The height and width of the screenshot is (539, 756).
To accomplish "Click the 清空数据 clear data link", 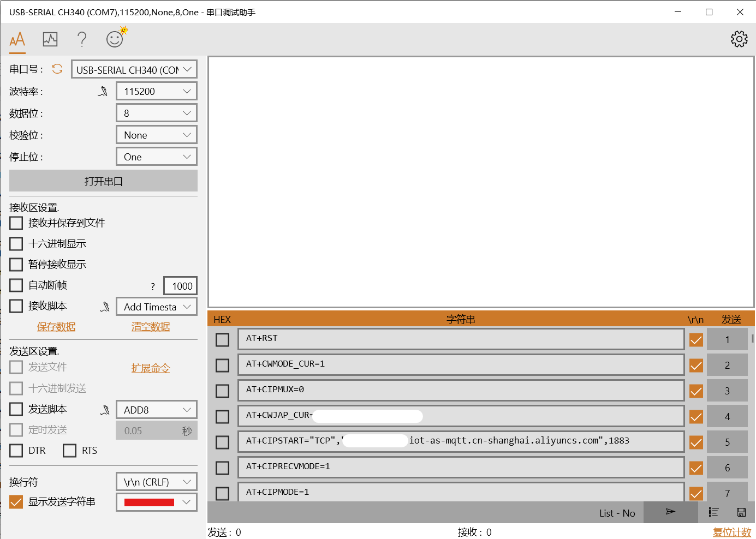I will (x=150, y=326).
